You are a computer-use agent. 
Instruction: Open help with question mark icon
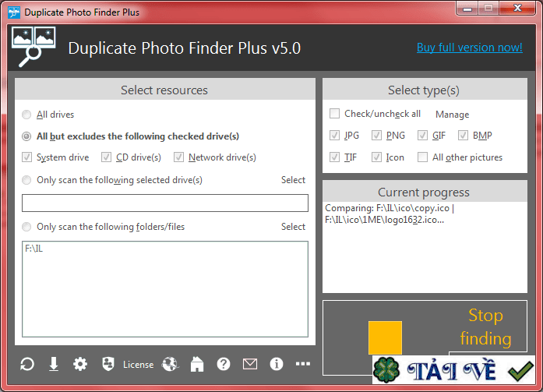click(224, 364)
